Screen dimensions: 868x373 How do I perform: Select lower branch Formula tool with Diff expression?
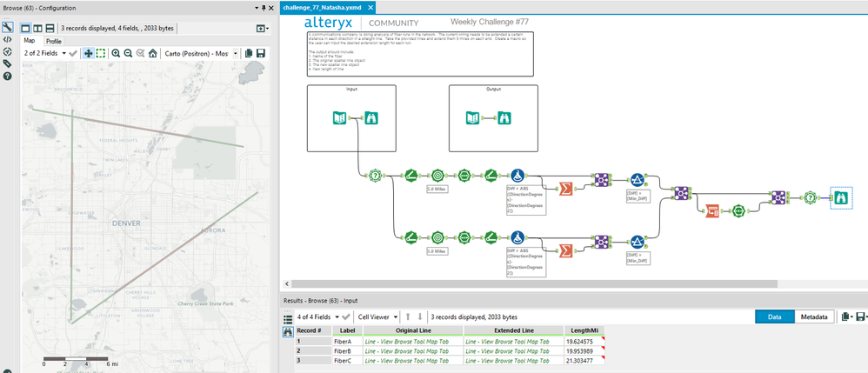coord(518,236)
